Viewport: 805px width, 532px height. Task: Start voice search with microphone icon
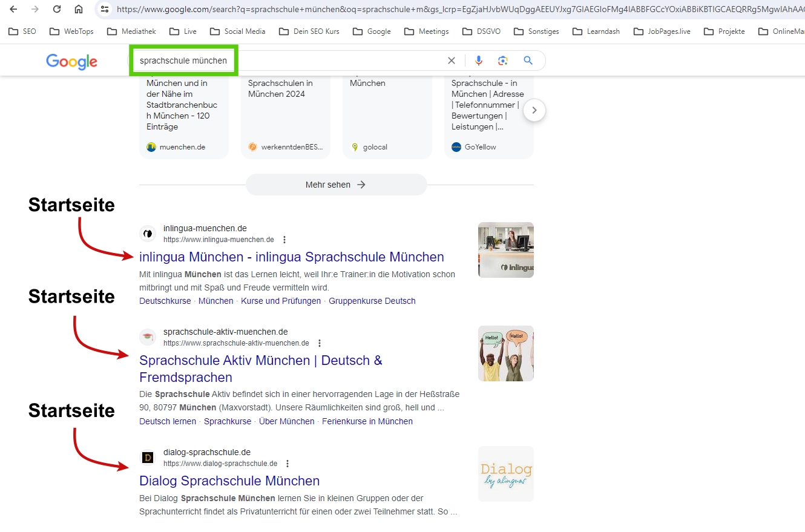(479, 61)
